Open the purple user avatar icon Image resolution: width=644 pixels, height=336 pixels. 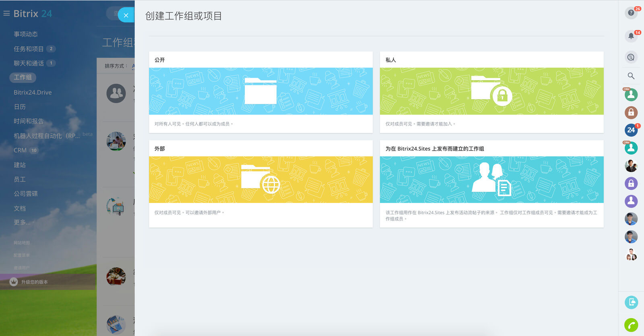point(631,201)
